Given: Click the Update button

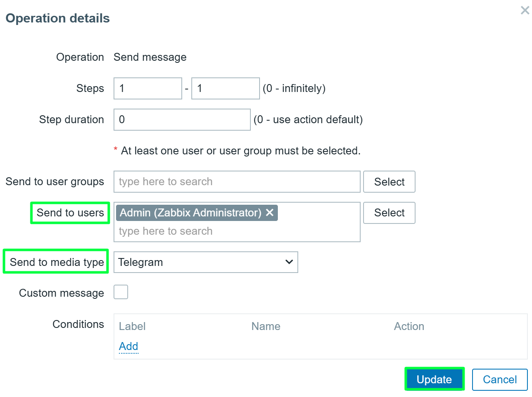Looking at the screenshot, I should 434,379.
